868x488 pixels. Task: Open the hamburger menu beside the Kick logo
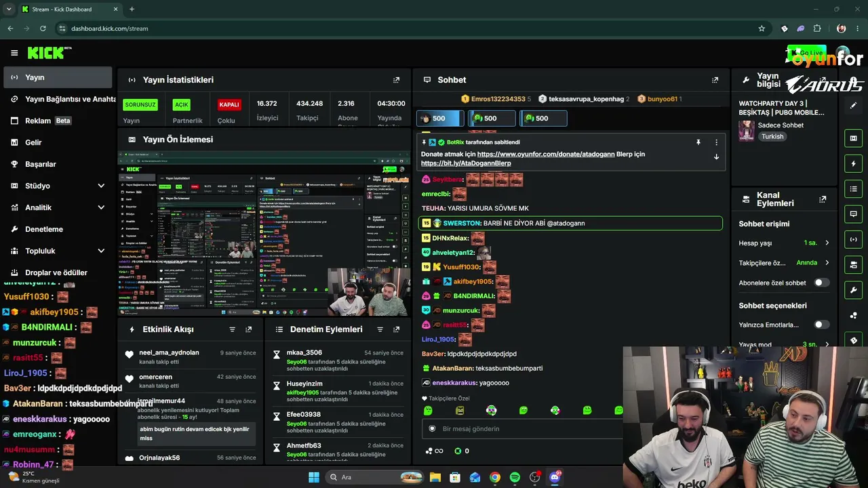coord(14,53)
